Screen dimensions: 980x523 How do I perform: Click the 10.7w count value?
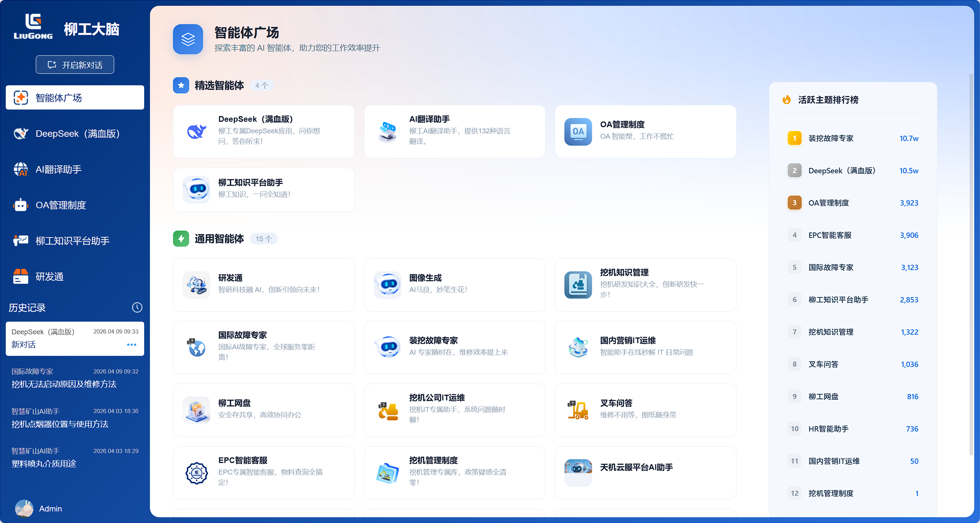tap(909, 138)
